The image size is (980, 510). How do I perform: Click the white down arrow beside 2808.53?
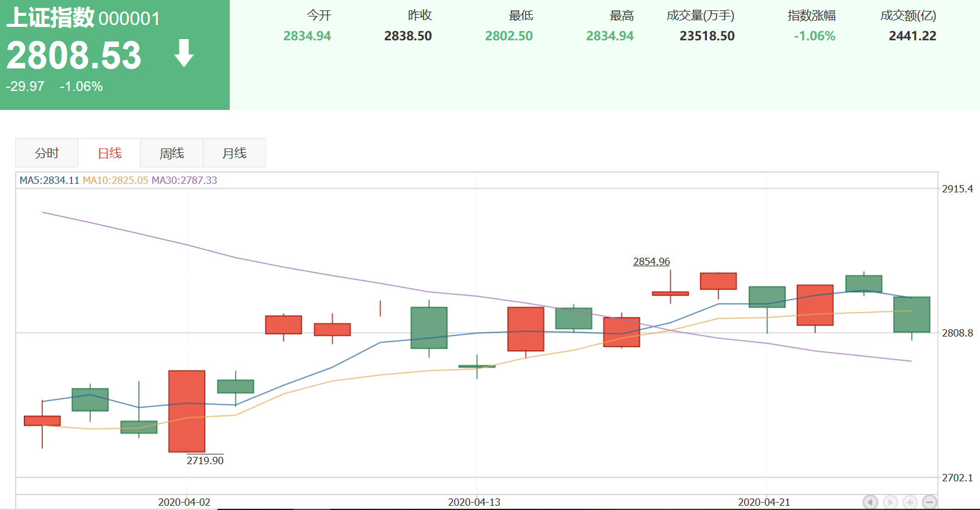pyautogui.click(x=184, y=53)
